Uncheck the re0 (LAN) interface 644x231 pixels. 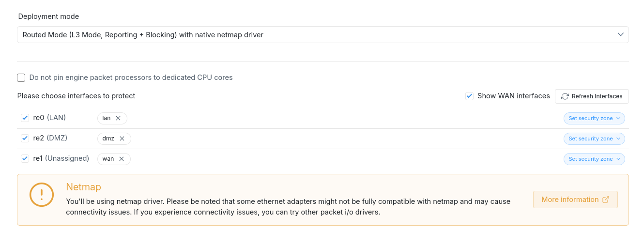25,118
